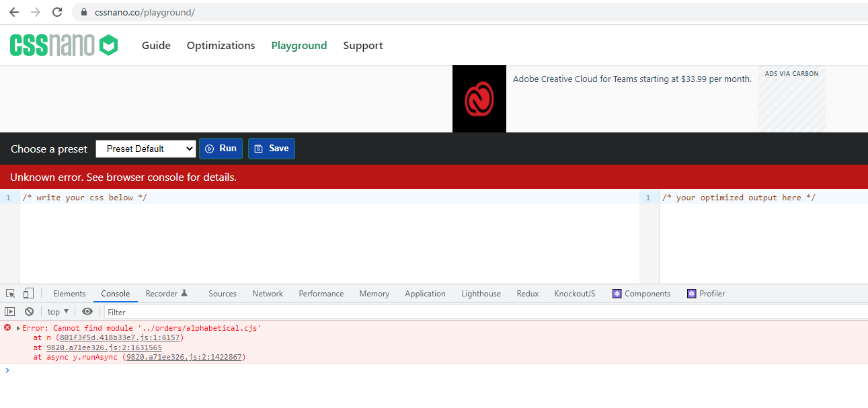Click the browser forward arrow

pyautogui.click(x=36, y=12)
